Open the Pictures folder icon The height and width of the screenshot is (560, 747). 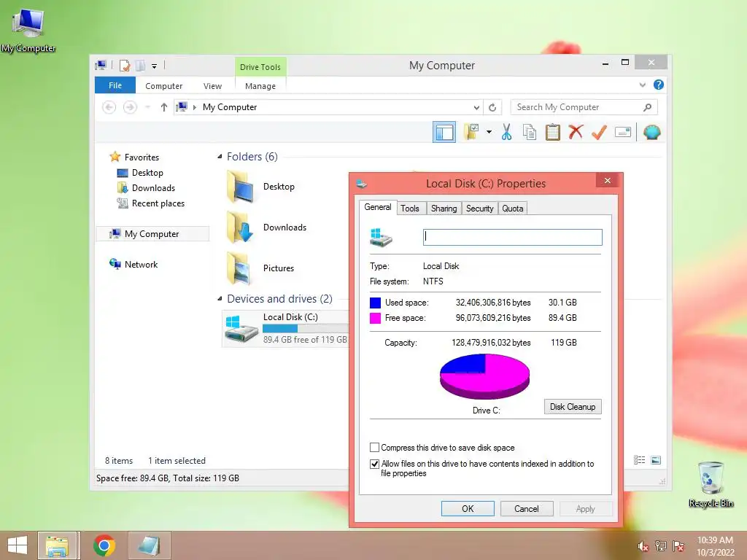click(x=239, y=268)
